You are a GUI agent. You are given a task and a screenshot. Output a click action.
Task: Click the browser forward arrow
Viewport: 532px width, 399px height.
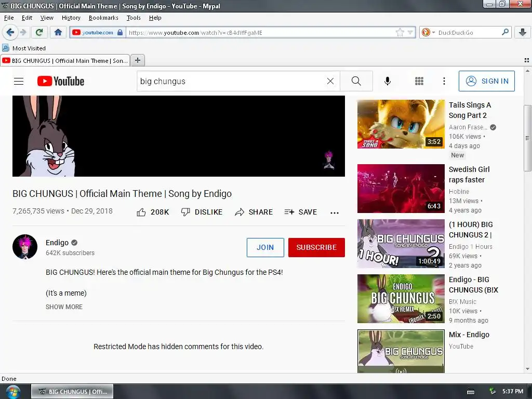(x=23, y=32)
